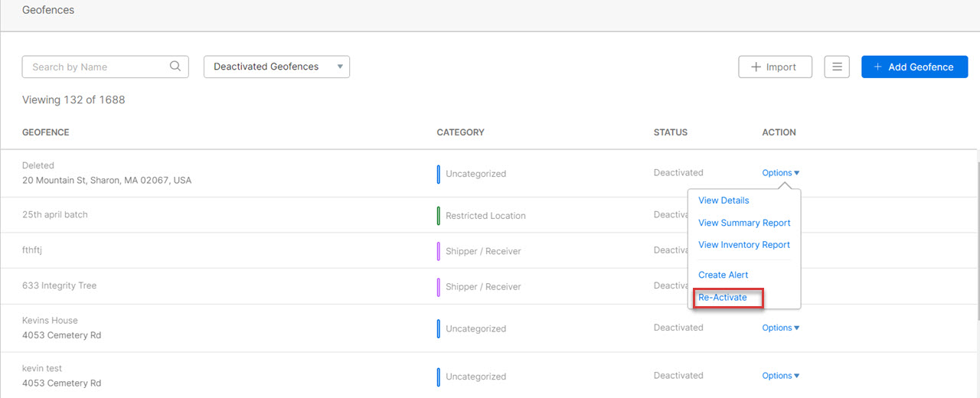980x398 pixels.
Task: Click the plus icon on Import button
Action: point(756,67)
